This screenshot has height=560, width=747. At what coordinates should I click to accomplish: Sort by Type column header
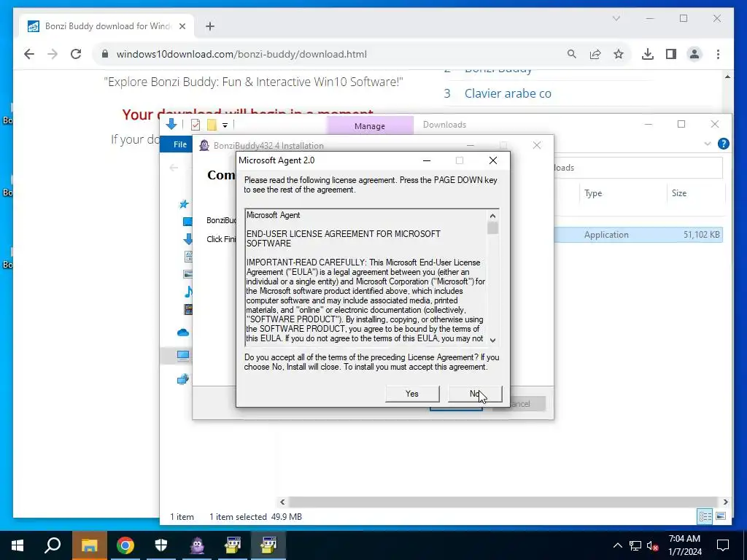click(593, 192)
